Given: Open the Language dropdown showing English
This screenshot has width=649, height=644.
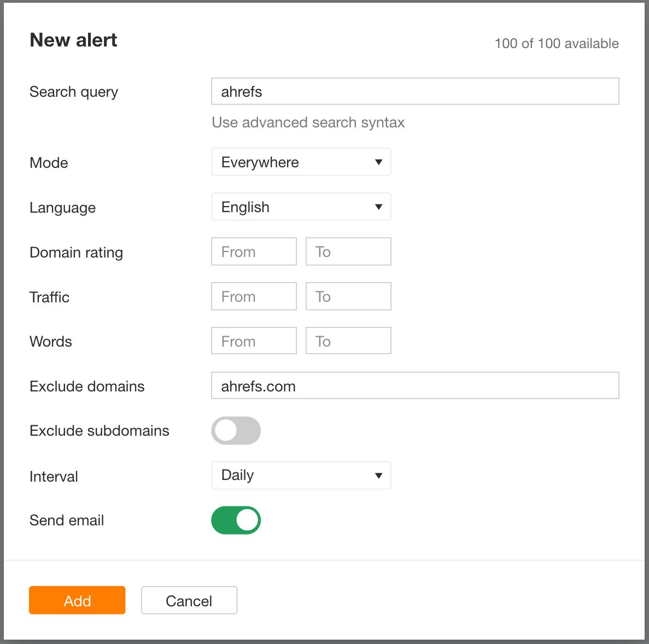Looking at the screenshot, I should click(301, 207).
